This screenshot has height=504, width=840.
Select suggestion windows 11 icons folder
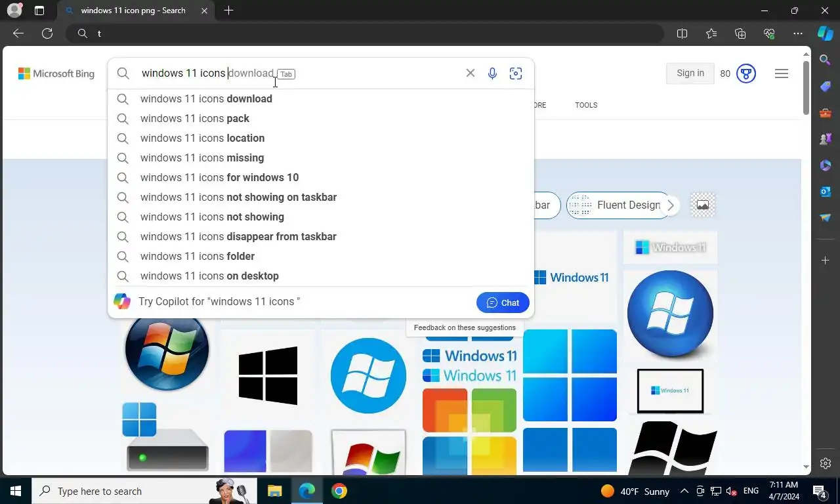pyautogui.click(x=321, y=256)
